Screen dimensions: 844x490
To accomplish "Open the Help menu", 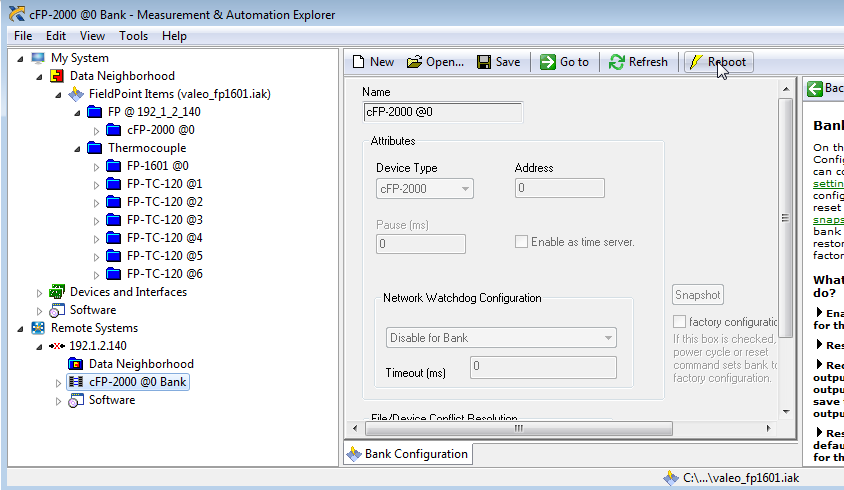I will pos(174,36).
